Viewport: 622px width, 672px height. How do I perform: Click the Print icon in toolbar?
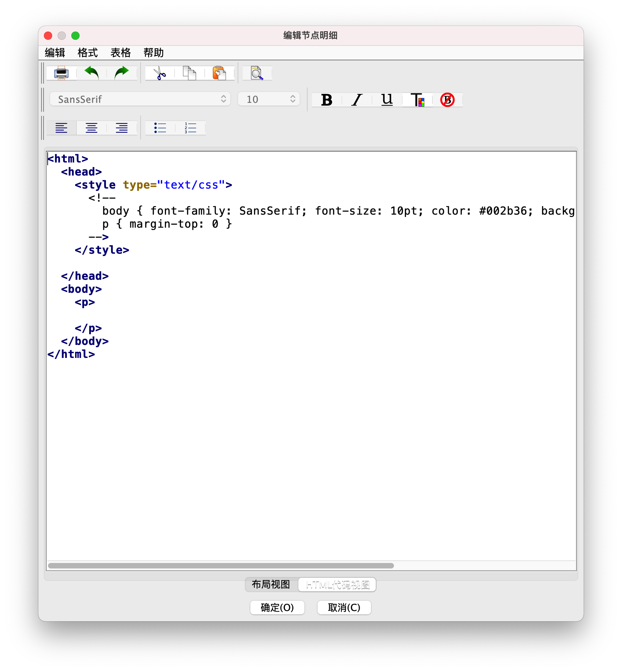tap(61, 73)
